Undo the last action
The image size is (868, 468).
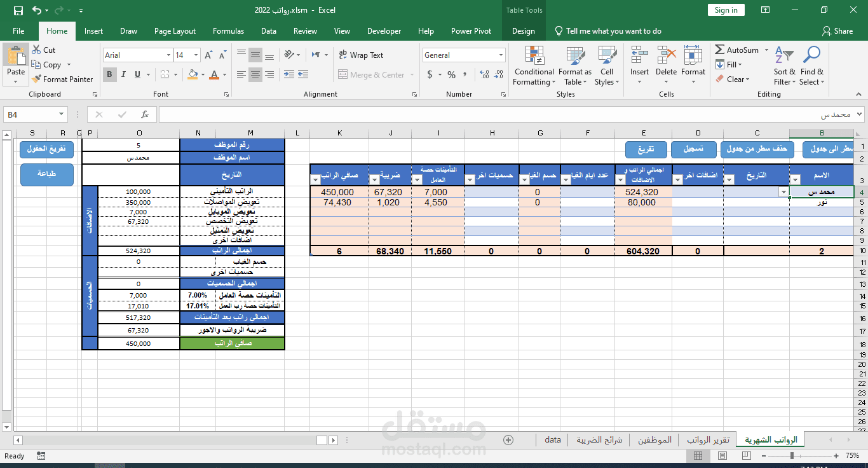coord(37,10)
